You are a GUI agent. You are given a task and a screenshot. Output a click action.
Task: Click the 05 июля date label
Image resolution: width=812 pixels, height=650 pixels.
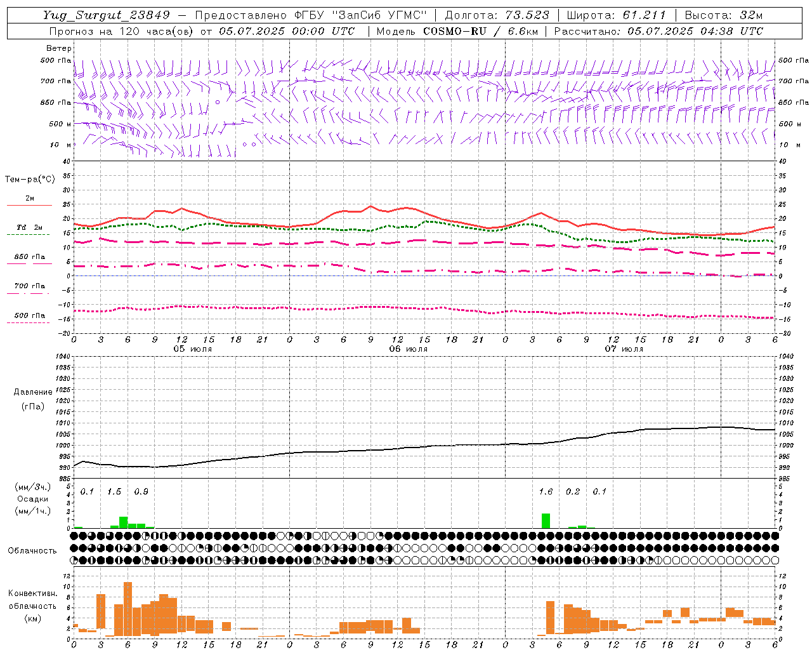(x=193, y=349)
